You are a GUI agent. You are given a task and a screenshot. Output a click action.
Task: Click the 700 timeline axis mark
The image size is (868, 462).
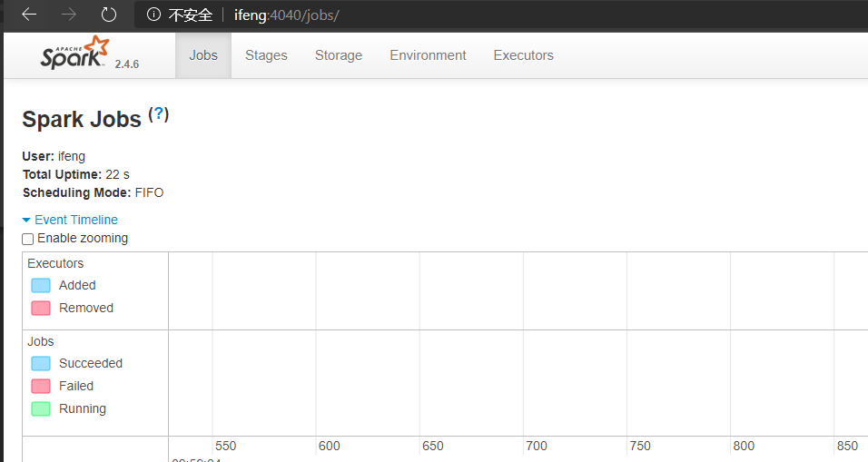[x=537, y=446]
